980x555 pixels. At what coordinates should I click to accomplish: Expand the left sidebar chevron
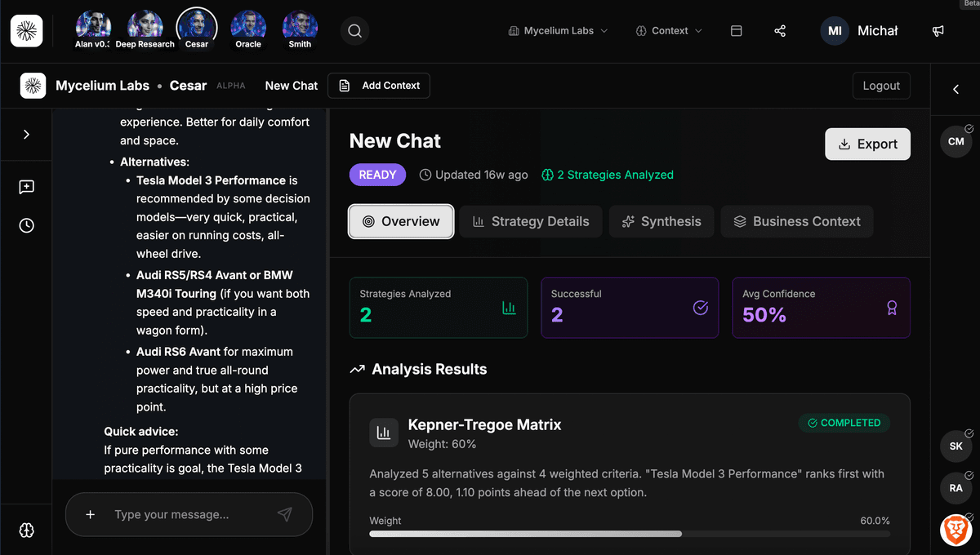[x=26, y=134]
